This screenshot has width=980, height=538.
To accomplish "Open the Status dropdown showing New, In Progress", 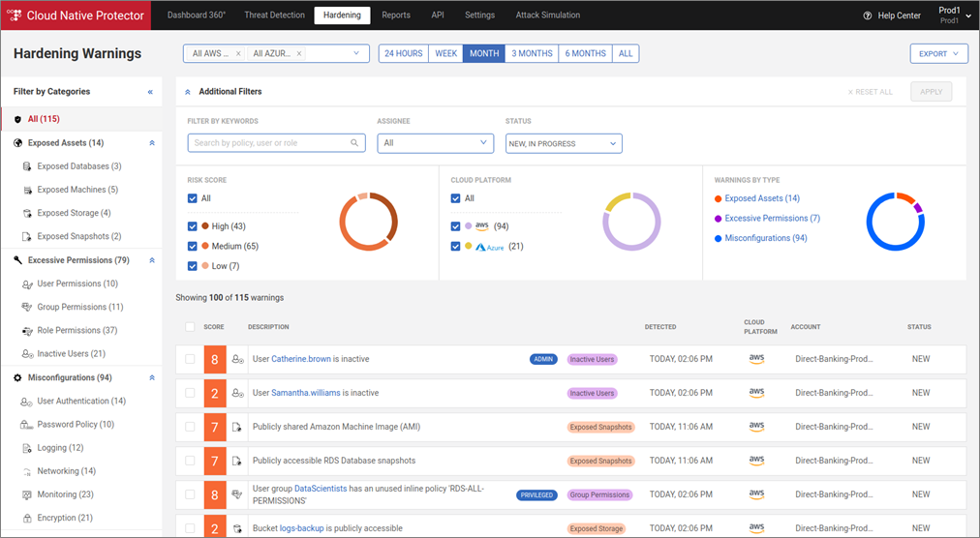I will click(564, 143).
